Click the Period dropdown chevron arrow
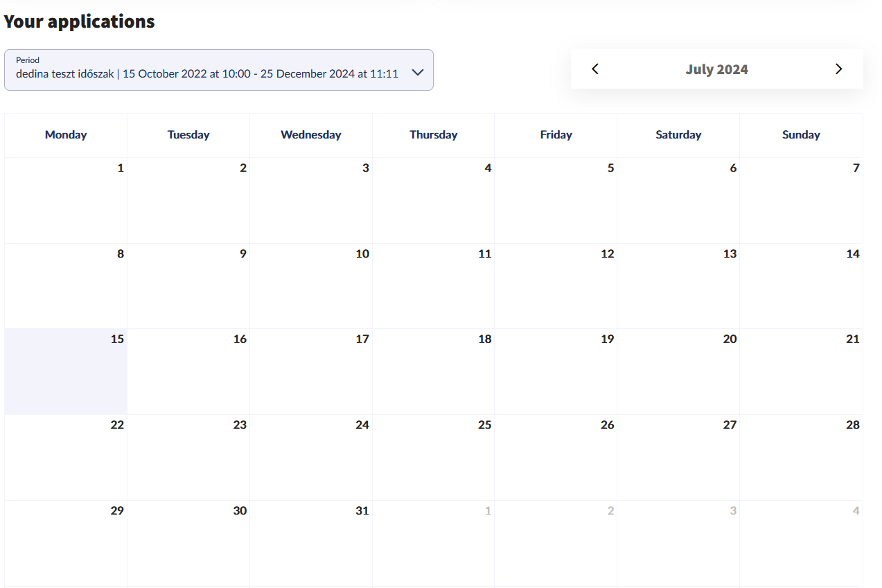Image resolution: width=882 pixels, height=588 pixels. tap(417, 72)
